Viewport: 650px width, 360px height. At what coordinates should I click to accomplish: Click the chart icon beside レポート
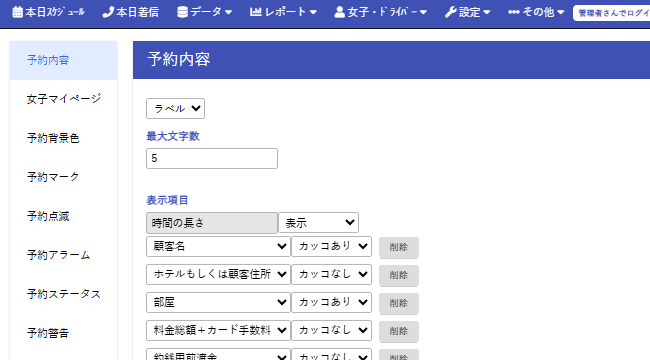[256, 12]
